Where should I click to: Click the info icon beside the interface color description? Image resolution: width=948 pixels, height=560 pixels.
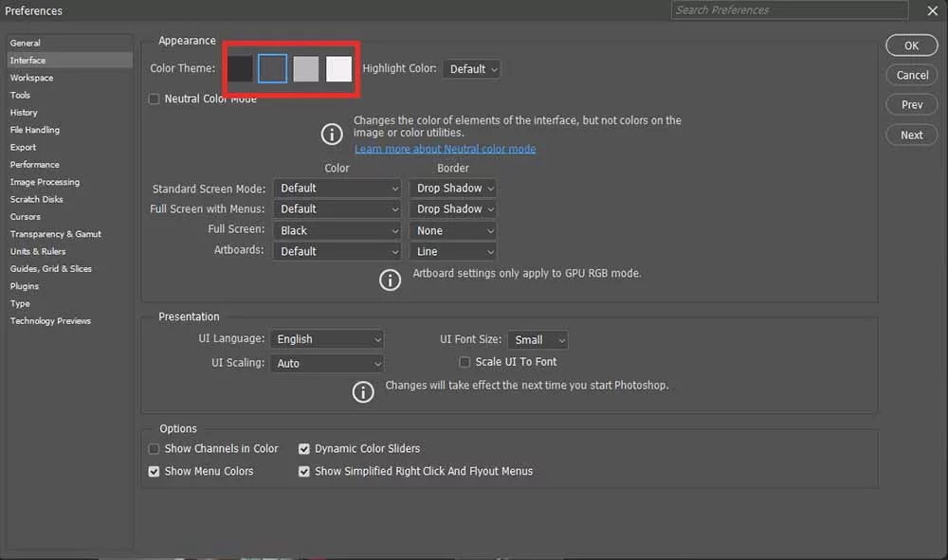pos(331,135)
